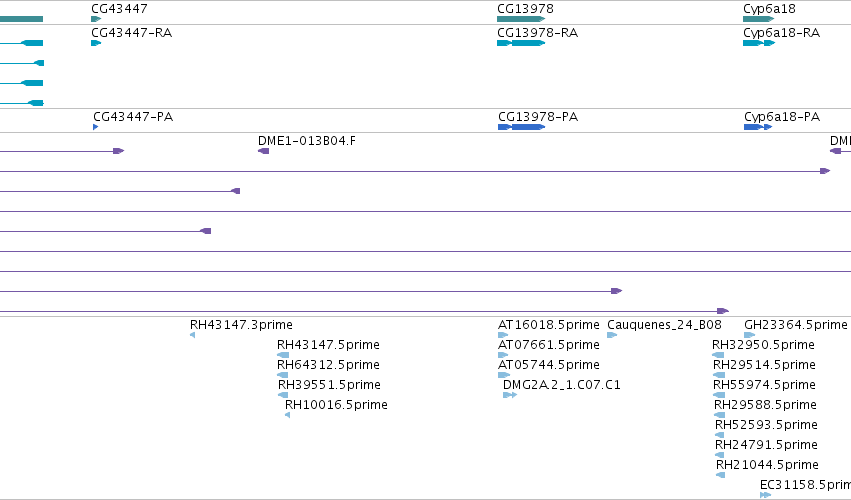Click the DMG2A.2_1.C07.C1 EST glyph

pyautogui.click(x=510, y=395)
